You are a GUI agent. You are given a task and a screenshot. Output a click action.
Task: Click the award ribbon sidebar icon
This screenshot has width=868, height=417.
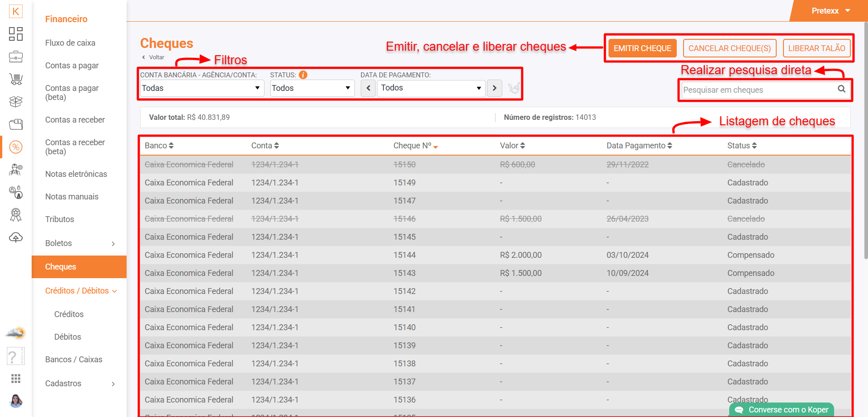click(x=16, y=215)
